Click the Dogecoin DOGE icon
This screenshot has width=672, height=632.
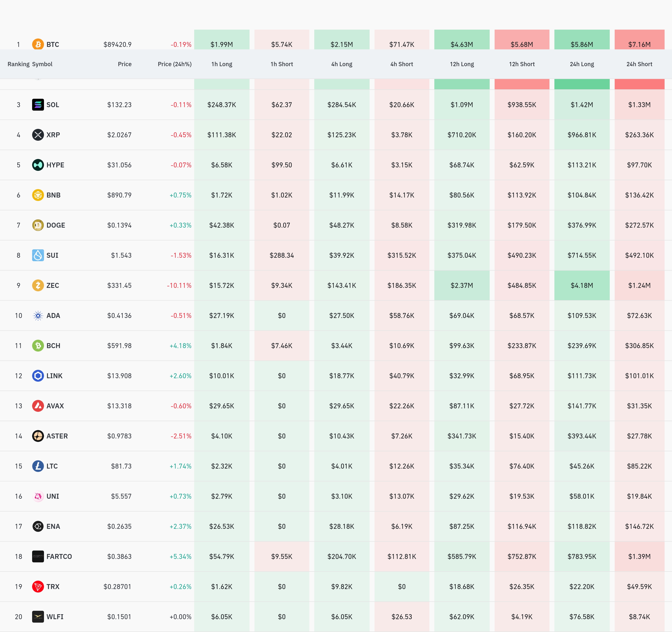coord(38,225)
